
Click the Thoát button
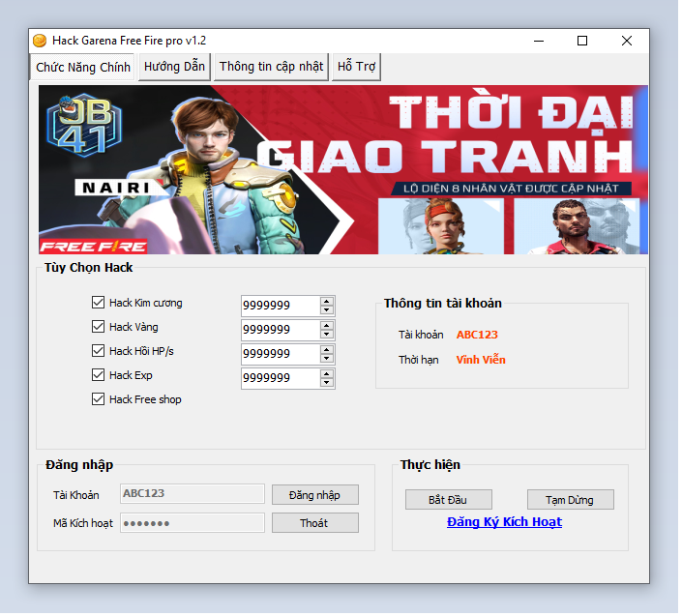pos(314,523)
